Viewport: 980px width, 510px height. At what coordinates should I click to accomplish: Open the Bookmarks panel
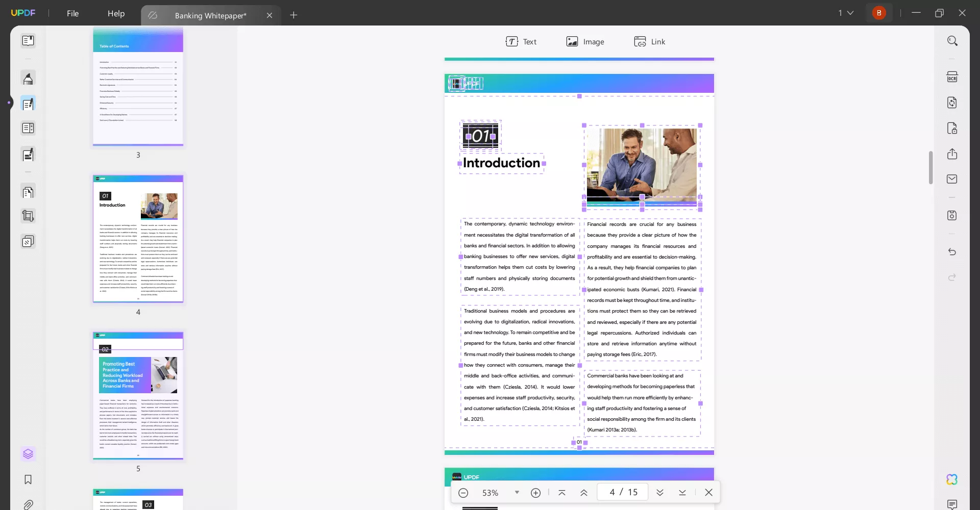tap(28, 479)
